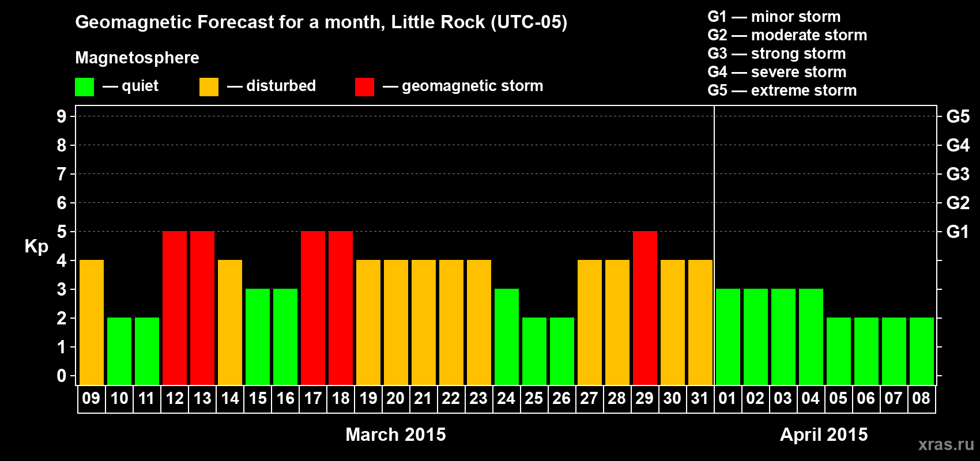Click the 'disturbed' legend label
980x461 pixels.
tap(281, 86)
